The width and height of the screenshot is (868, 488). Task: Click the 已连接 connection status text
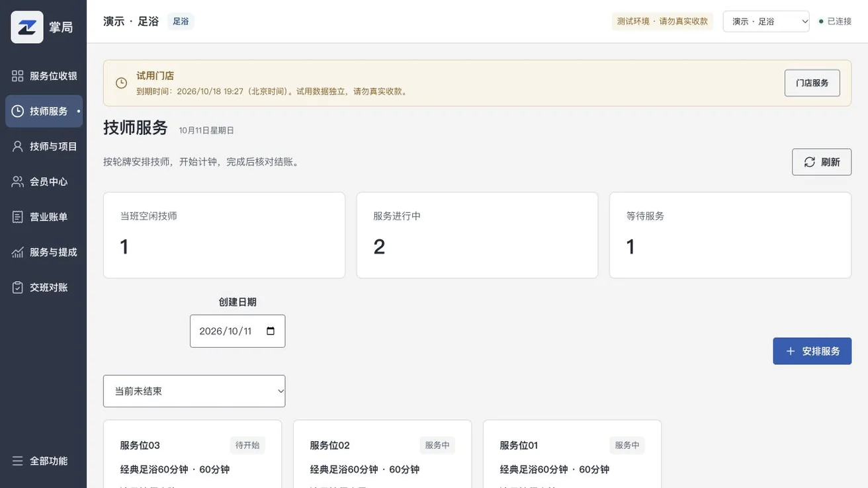[x=840, y=22]
